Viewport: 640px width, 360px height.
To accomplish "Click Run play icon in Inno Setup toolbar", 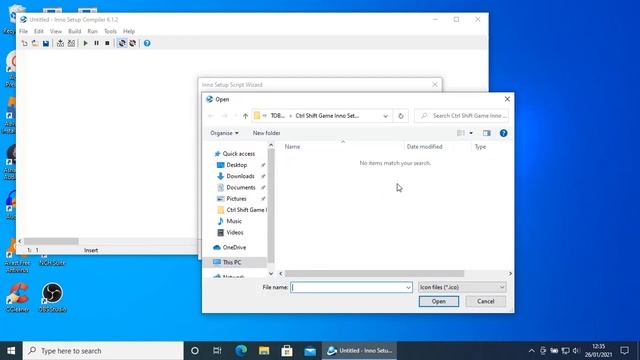I will click(85, 43).
